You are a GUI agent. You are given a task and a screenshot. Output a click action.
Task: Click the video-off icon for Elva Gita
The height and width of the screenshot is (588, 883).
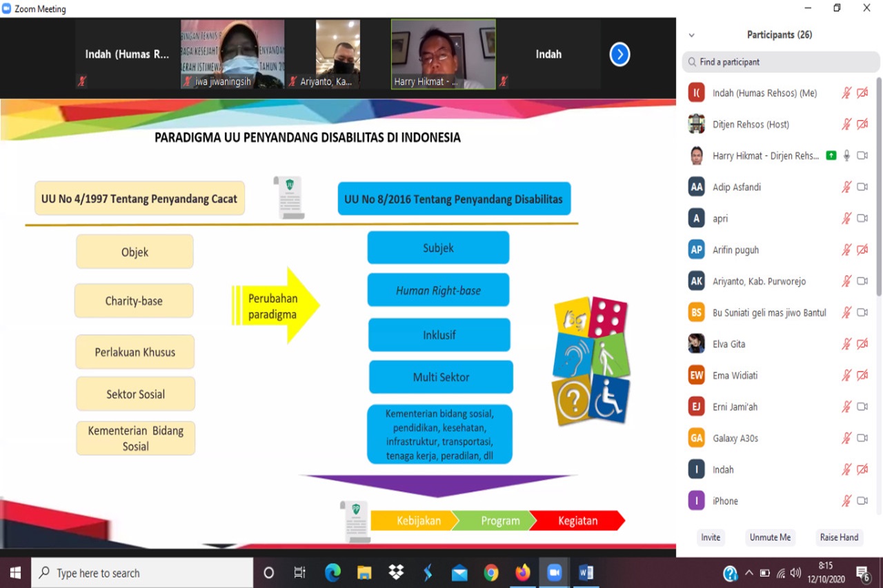pyautogui.click(x=862, y=344)
